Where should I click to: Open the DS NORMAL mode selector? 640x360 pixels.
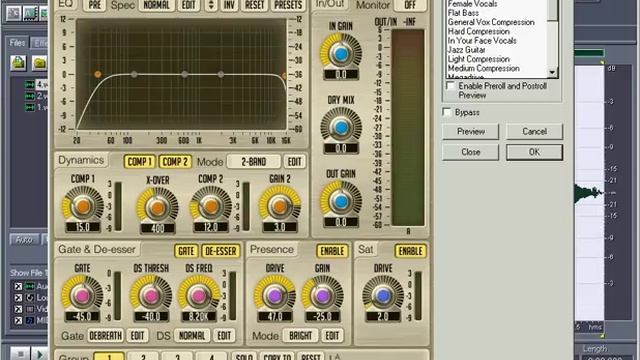pos(192,336)
